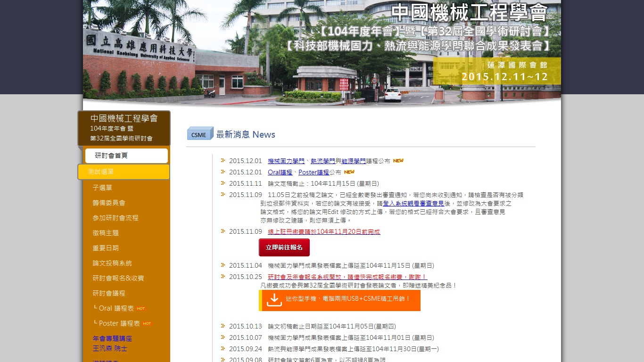
Task: Open Poster 議程表 in sidebar
Action: coord(116,323)
